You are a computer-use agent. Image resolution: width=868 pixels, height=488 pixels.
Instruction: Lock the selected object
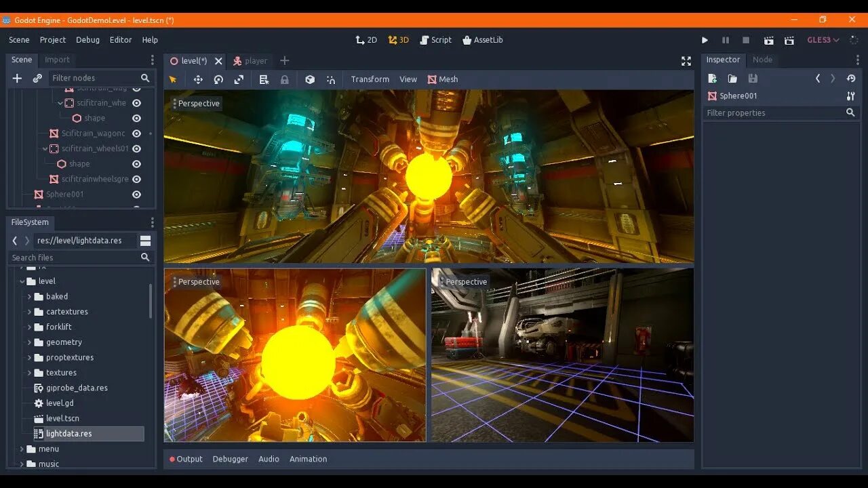pyautogui.click(x=285, y=79)
